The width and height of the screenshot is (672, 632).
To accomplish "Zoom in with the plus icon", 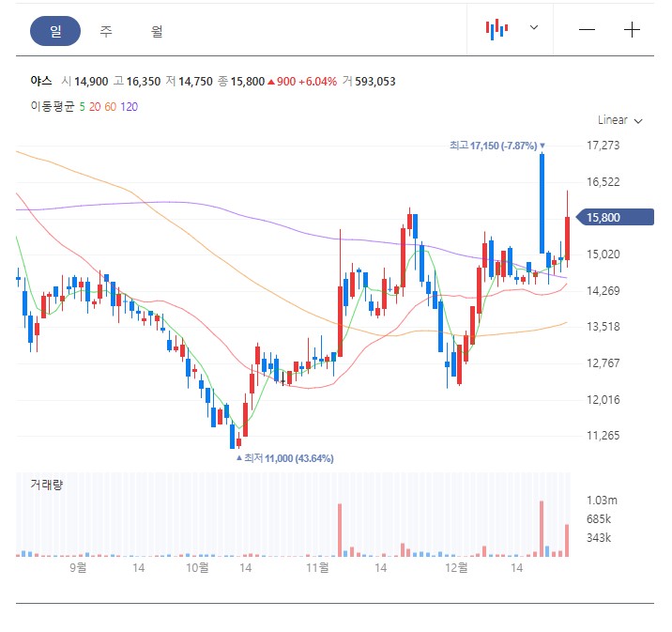I will (x=632, y=30).
